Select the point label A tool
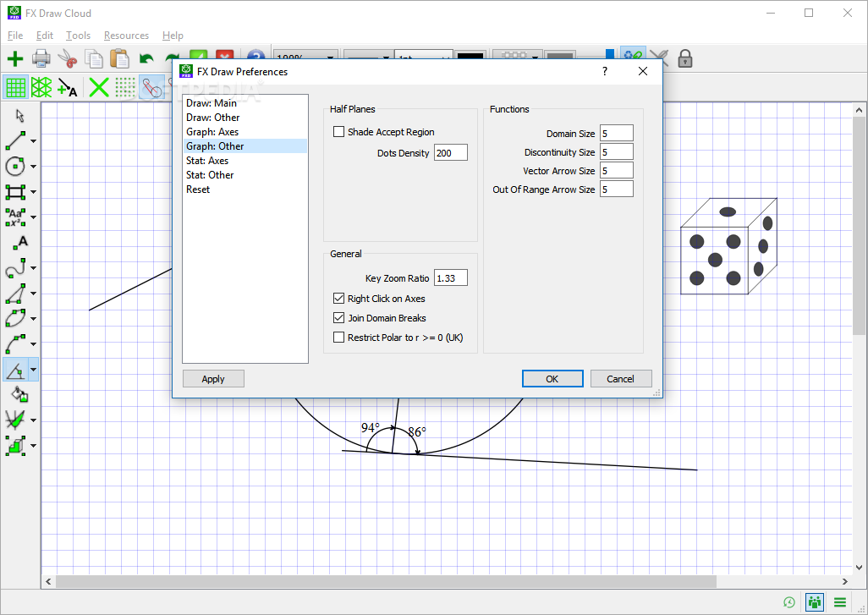 20,243
